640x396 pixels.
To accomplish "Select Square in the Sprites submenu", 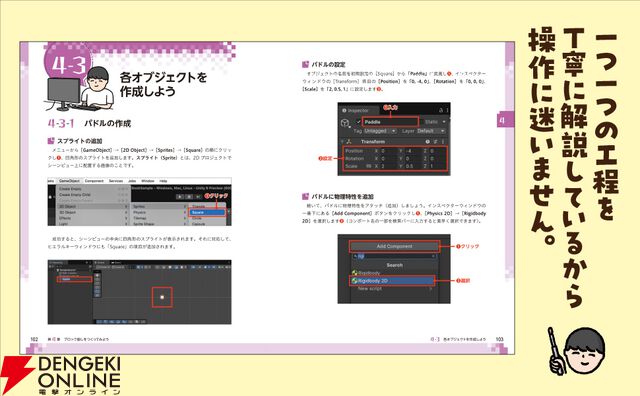I will [207, 212].
